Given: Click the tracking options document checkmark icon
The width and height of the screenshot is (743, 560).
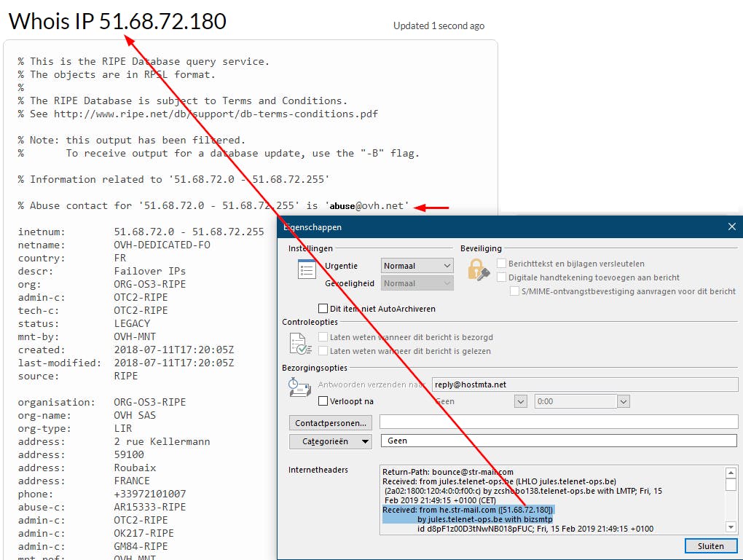Looking at the screenshot, I should coord(300,344).
